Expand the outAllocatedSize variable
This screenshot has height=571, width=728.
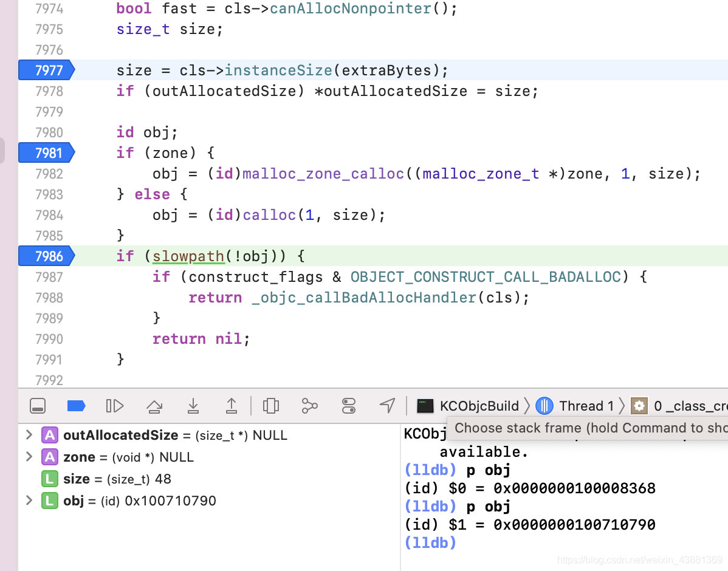(x=29, y=435)
